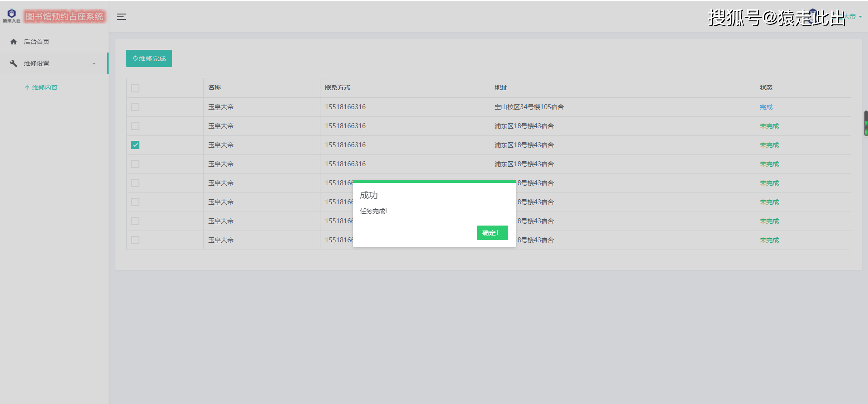Click the blue 完成 status
The height and width of the screenshot is (404, 868).
pos(766,107)
